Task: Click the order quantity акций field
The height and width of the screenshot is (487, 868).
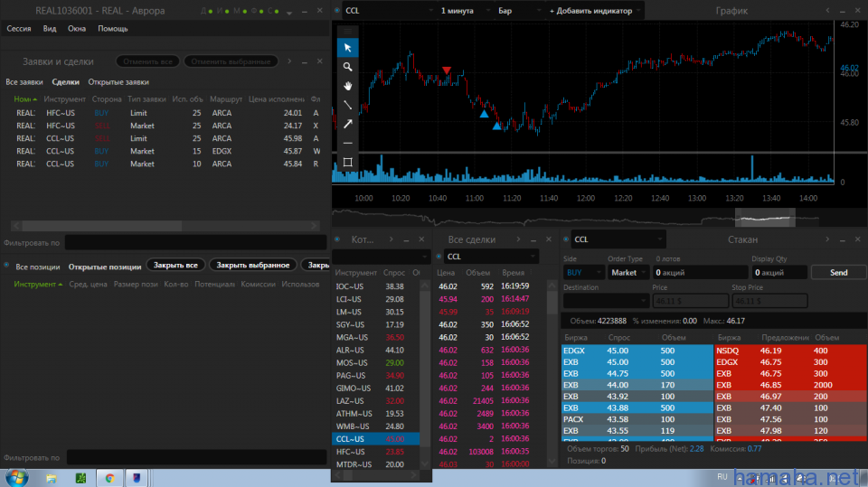Action: 700,272
